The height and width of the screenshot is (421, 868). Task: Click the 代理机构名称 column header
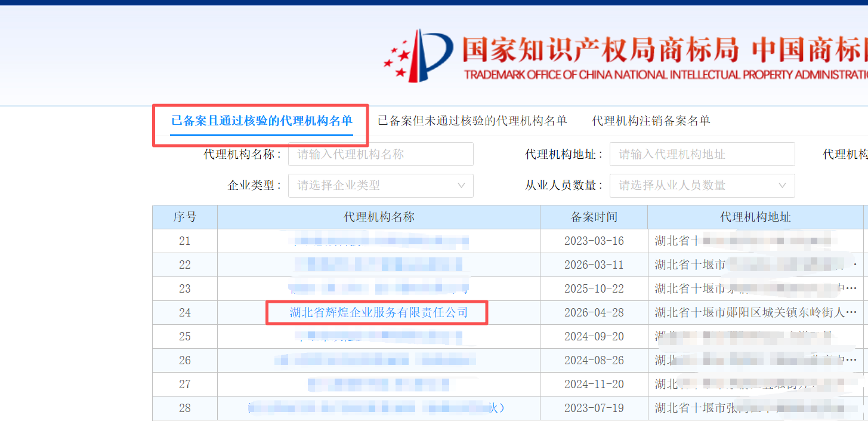tap(379, 217)
